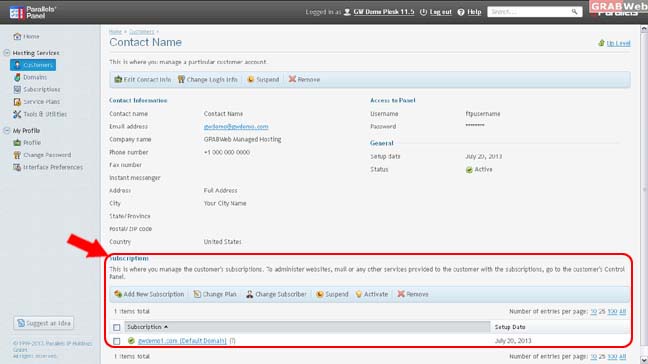Click Change Login Info button
This screenshot has width=648, height=364.
click(x=207, y=79)
